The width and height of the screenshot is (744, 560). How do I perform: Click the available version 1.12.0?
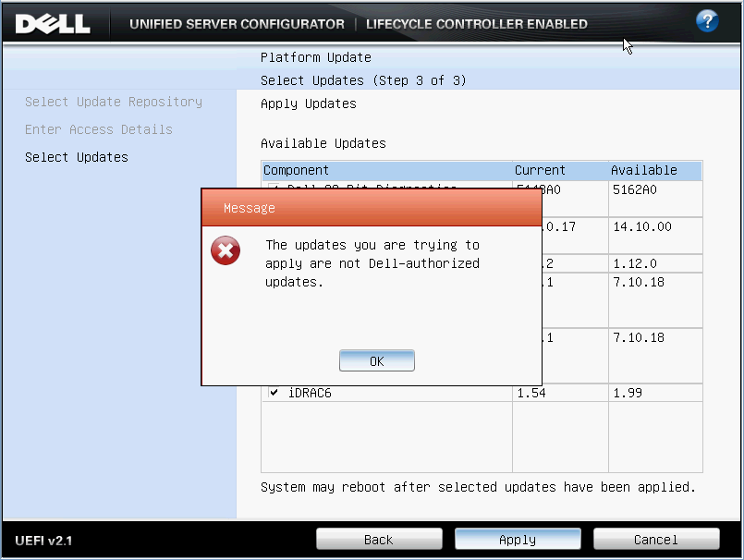pos(635,264)
